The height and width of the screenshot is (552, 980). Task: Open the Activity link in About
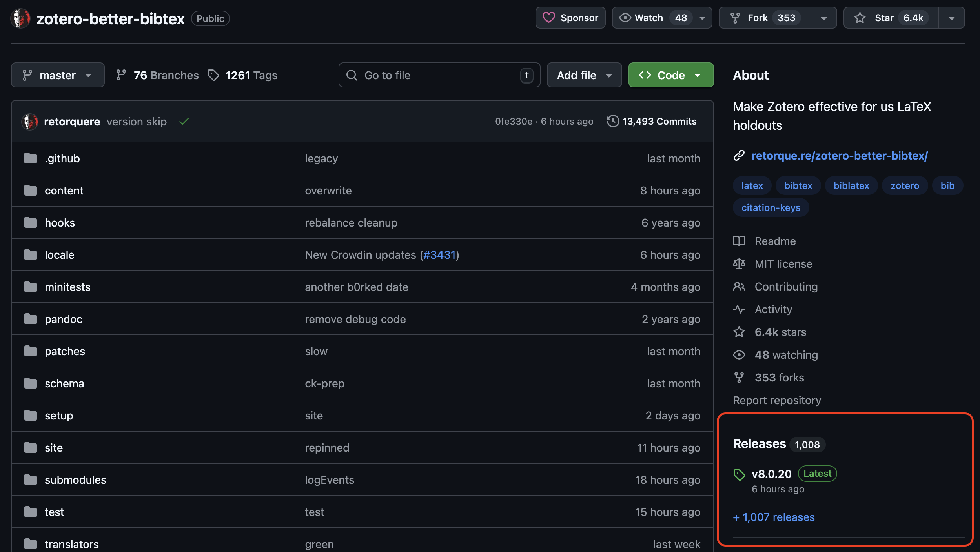tap(773, 309)
